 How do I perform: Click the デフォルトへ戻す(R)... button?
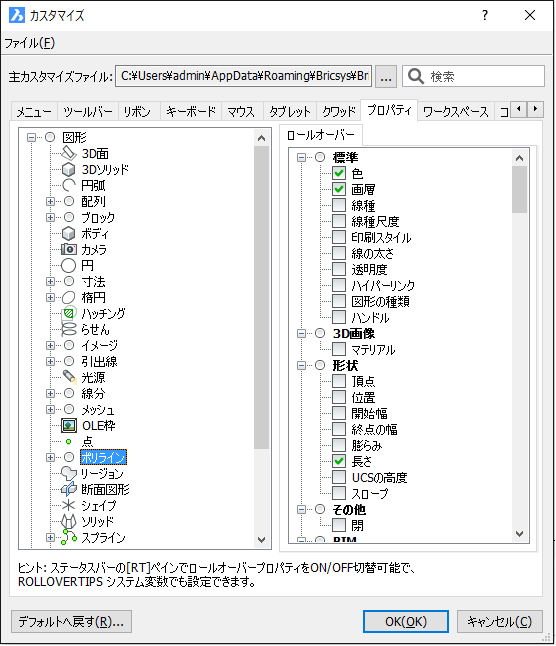pyautogui.click(x=71, y=621)
